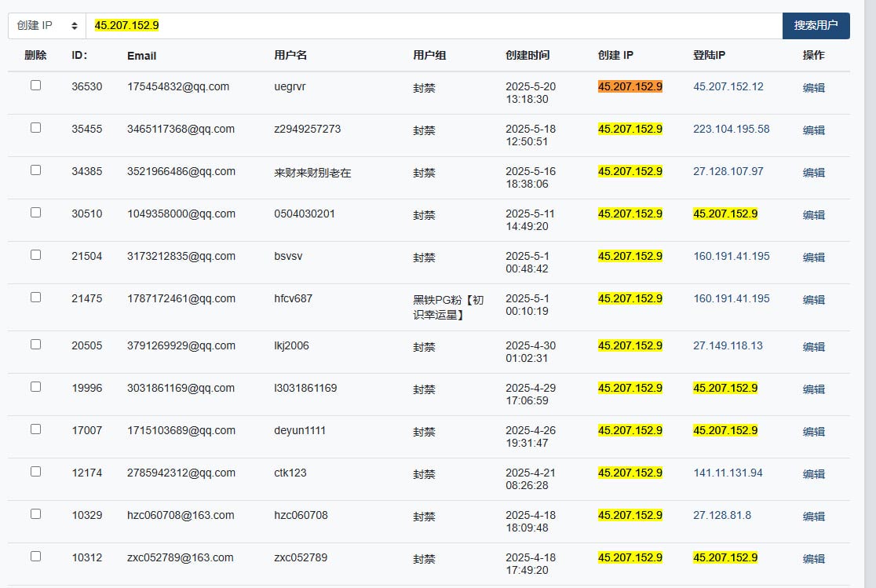Screen dimensions: 876x588
Task: Click login IP 27.128.81.8
Action: pyautogui.click(x=722, y=515)
